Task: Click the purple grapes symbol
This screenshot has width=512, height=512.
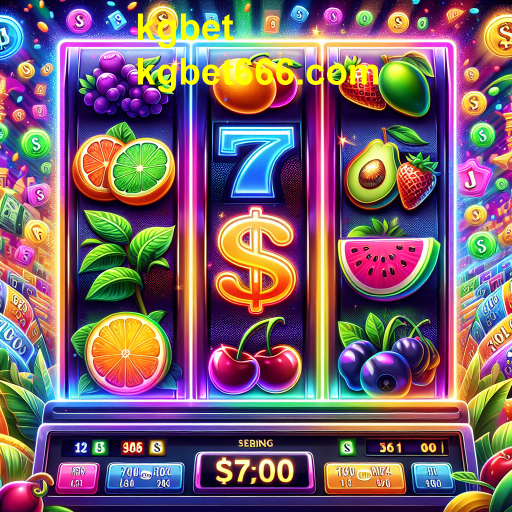Action: coord(123,85)
